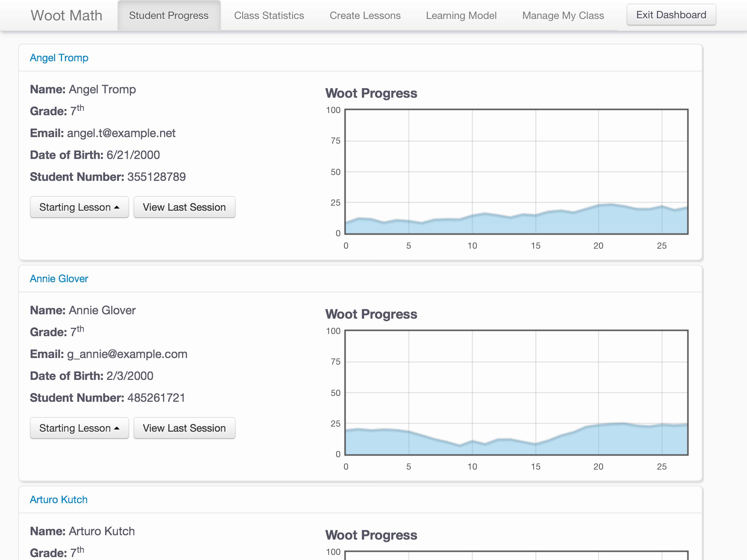
Task: Open the Manage My Class tab
Action: 563,15
